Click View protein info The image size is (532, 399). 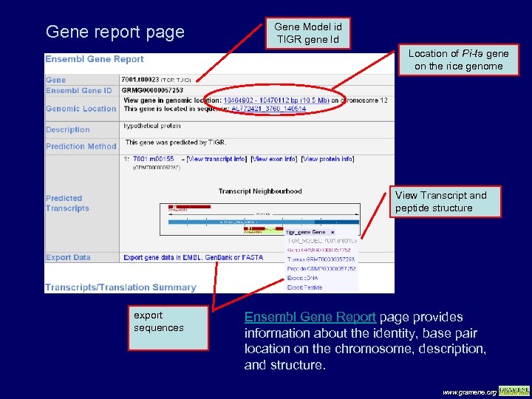pos(328,159)
